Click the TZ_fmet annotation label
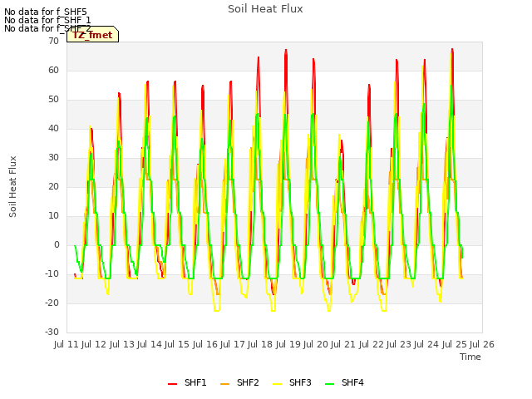This screenshot has width=532, height=399. coord(92,35)
